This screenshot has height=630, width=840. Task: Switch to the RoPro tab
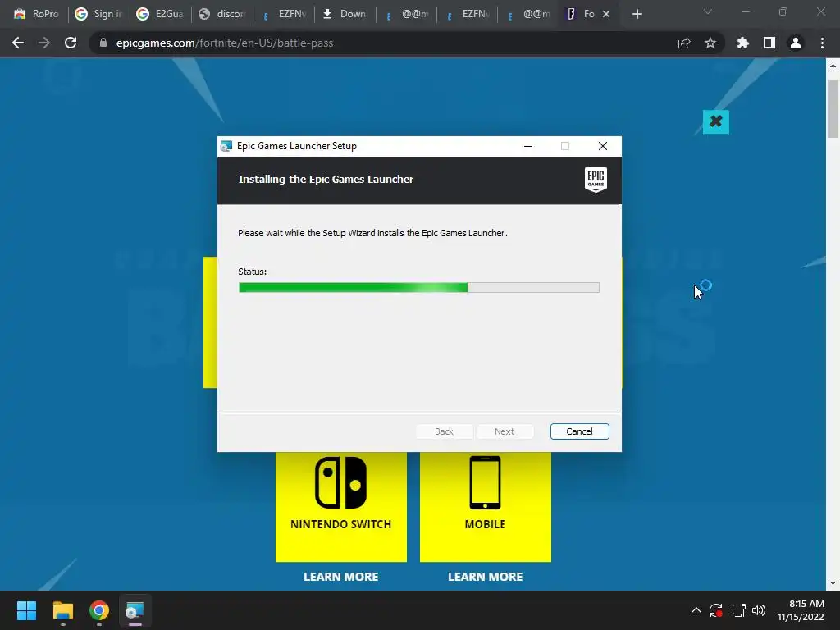tap(36, 14)
